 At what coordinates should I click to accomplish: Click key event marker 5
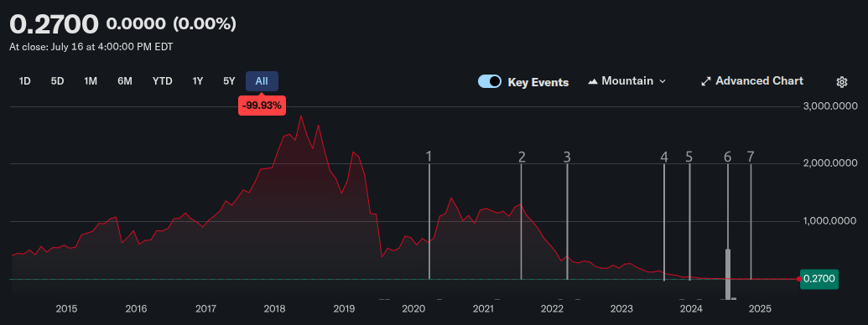click(x=689, y=157)
